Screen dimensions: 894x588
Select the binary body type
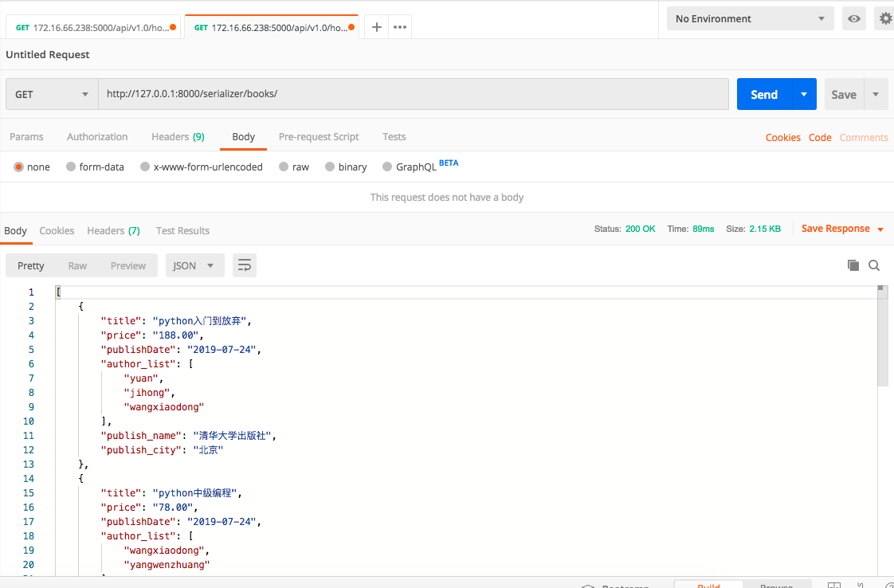346,167
